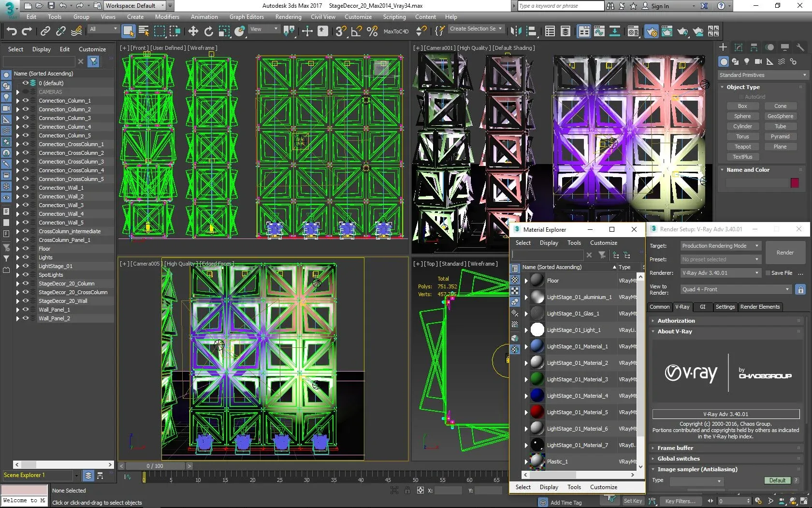Toggle visibility eye of LightStage_01
The height and width of the screenshot is (508, 812).
coord(26,266)
